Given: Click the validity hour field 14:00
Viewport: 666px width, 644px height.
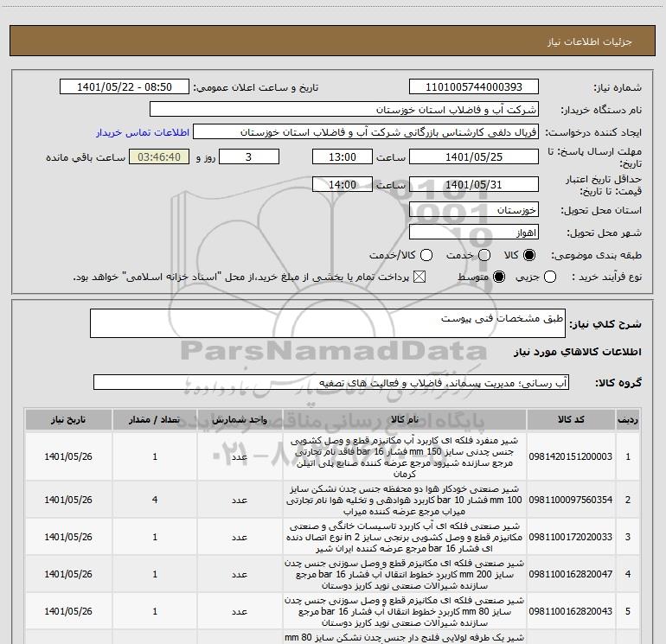Looking at the screenshot, I should coord(343,184).
